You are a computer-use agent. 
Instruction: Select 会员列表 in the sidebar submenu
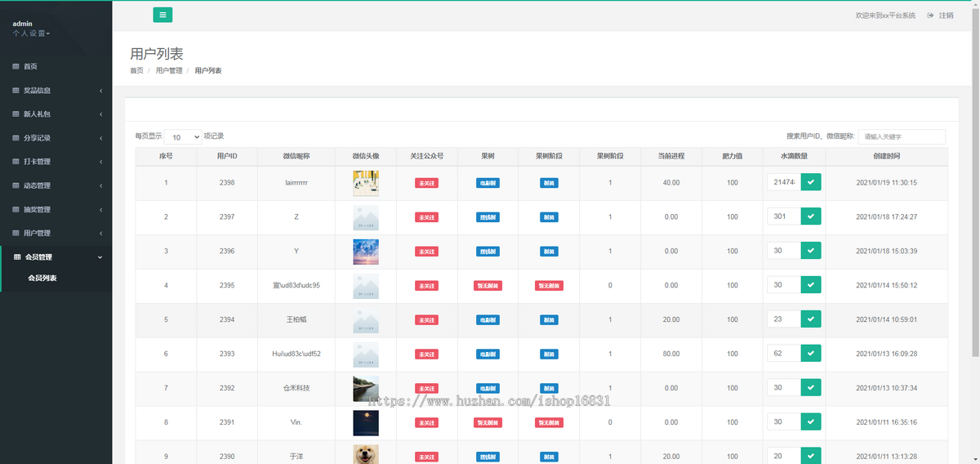pyautogui.click(x=42, y=278)
